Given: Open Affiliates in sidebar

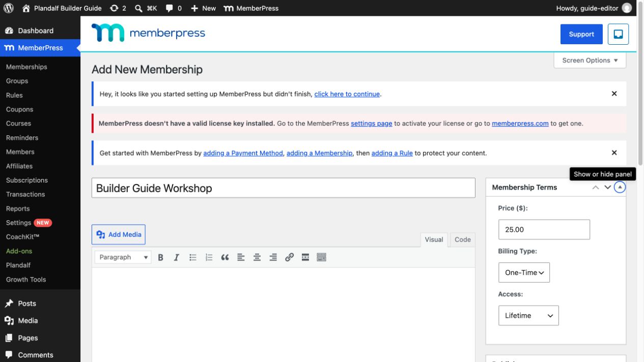Looking at the screenshot, I should 19,166.
